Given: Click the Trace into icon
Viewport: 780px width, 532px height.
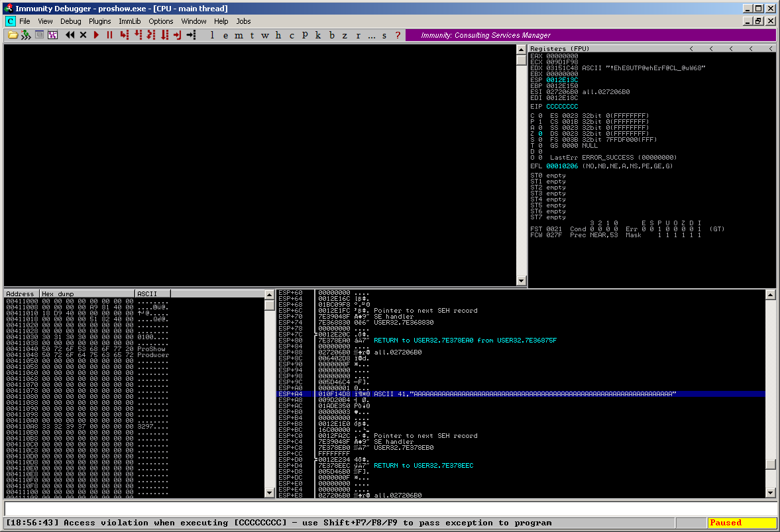Looking at the screenshot, I should 150,35.
